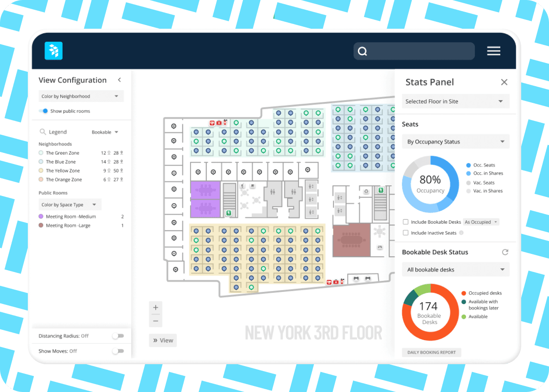Click the info icon beside Include Inactive Seats
This screenshot has height=392, width=549.
pyautogui.click(x=461, y=233)
